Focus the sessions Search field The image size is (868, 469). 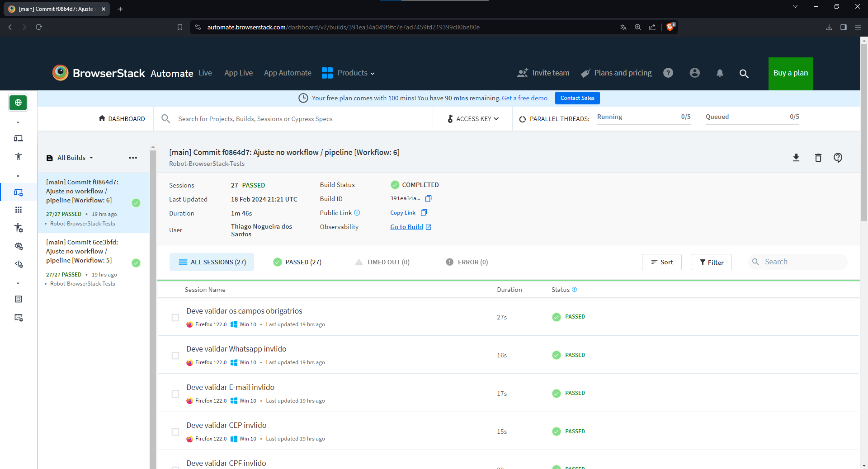798,262
